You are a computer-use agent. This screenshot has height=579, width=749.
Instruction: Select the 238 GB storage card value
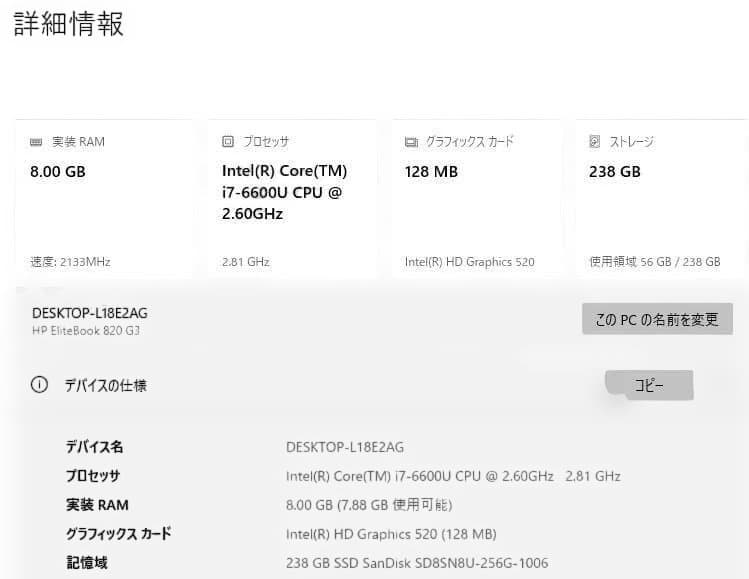[615, 172]
